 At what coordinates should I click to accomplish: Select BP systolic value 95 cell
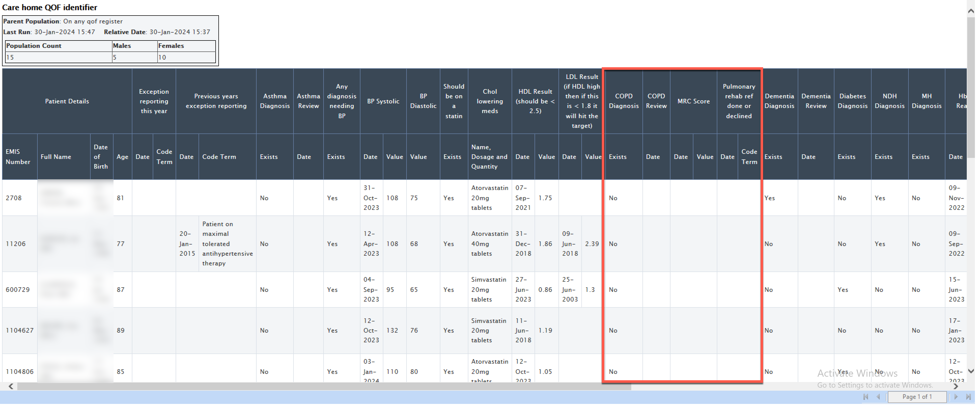tap(395, 290)
